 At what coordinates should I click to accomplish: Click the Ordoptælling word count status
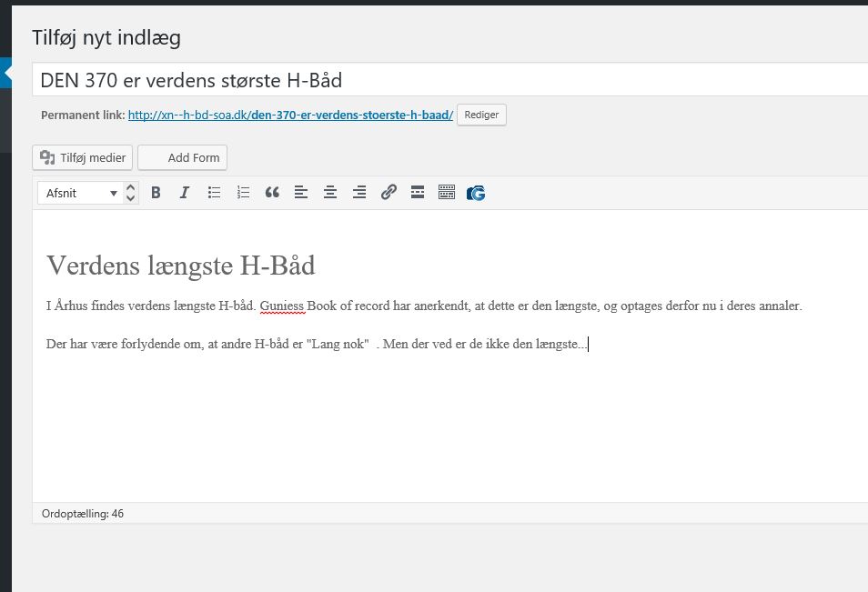pos(83,514)
